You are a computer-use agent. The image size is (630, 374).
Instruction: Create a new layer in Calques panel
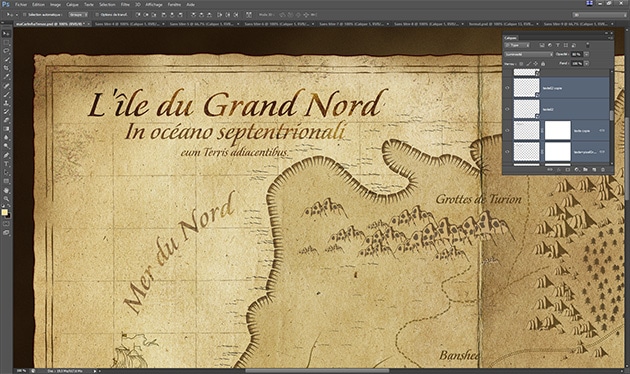pyautogui.click(x=594, y=170)
